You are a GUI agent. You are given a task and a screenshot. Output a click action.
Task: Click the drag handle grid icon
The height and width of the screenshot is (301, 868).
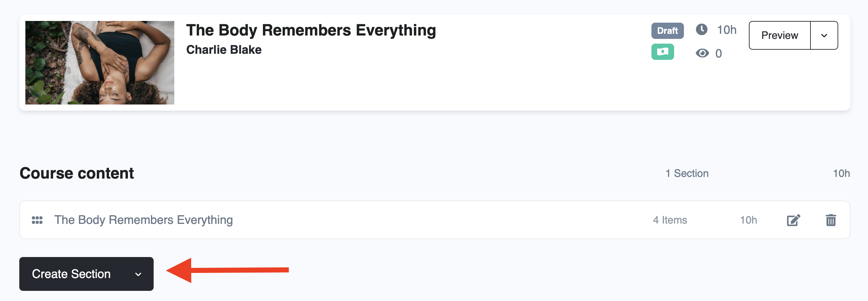click(37, 220)
